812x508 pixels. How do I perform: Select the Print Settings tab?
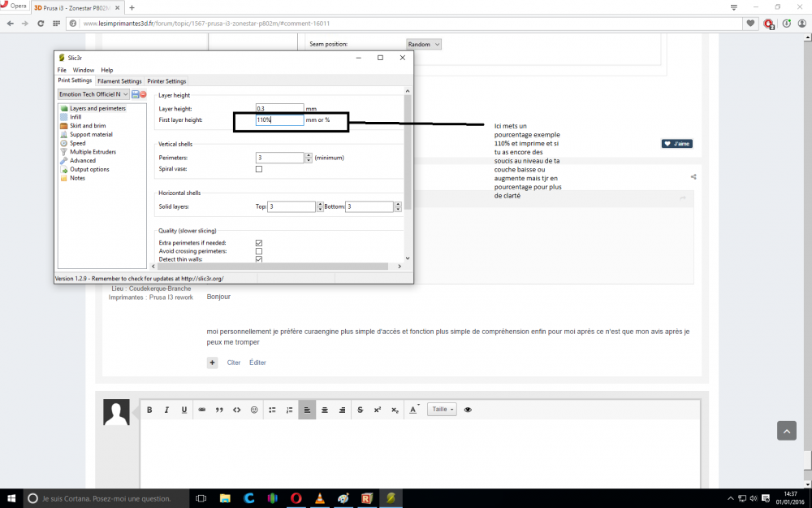[x=75, y=80]
